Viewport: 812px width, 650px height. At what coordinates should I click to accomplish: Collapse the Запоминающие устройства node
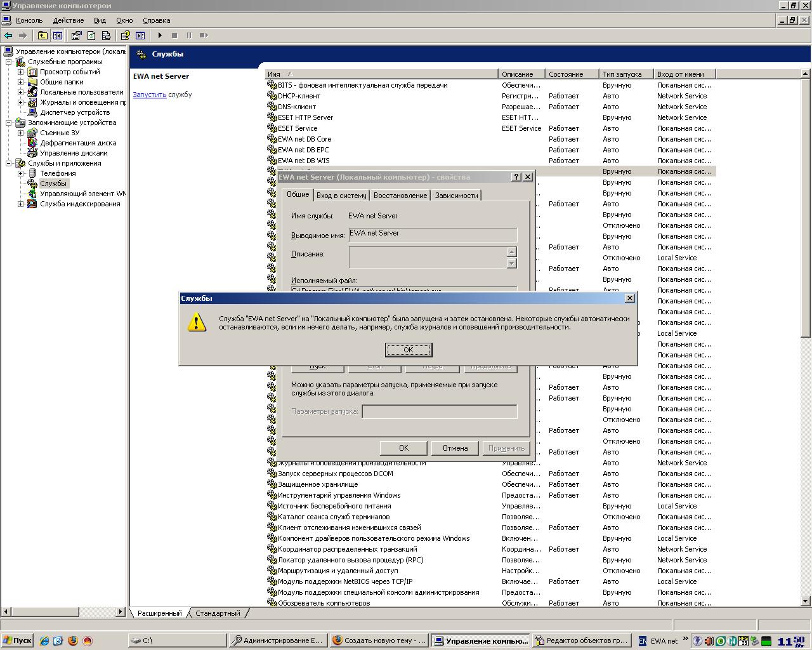9,123
